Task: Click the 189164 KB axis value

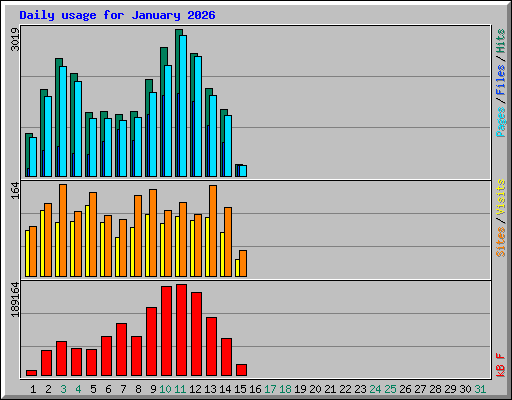Action: pyautogui.click(x=15, y=299)
